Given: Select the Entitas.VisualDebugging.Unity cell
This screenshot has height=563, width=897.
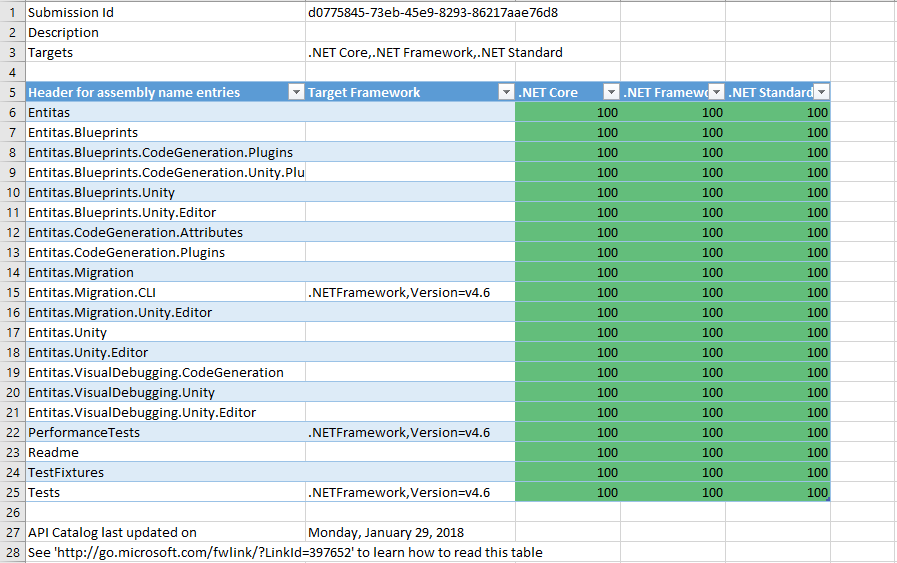Looking at the screenshot, I should (165, 392).
